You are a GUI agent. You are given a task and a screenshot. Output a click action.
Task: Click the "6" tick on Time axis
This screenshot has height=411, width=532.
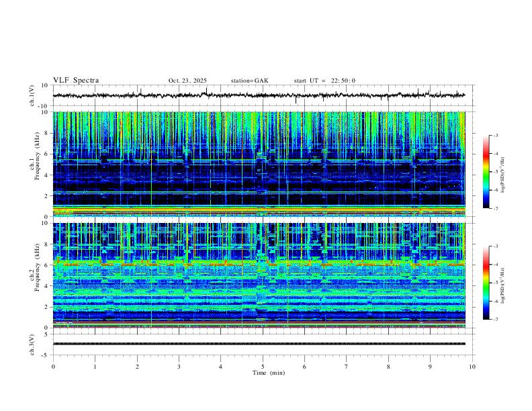pos(304,367)
